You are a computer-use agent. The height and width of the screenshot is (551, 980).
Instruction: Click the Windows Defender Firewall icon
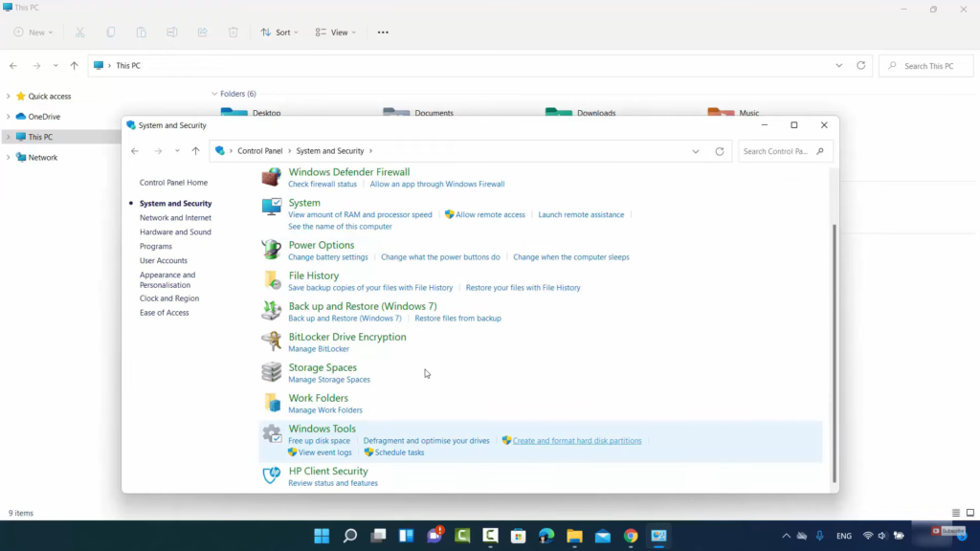pyautogui.click(x=272, y=177)
